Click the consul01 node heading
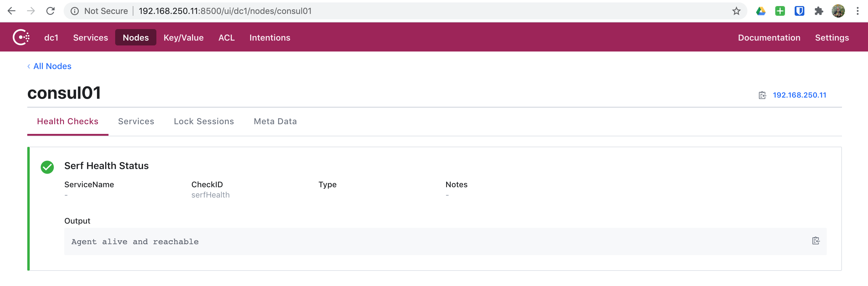This screenshot has width=868, height=286. [x=64, y=93]
